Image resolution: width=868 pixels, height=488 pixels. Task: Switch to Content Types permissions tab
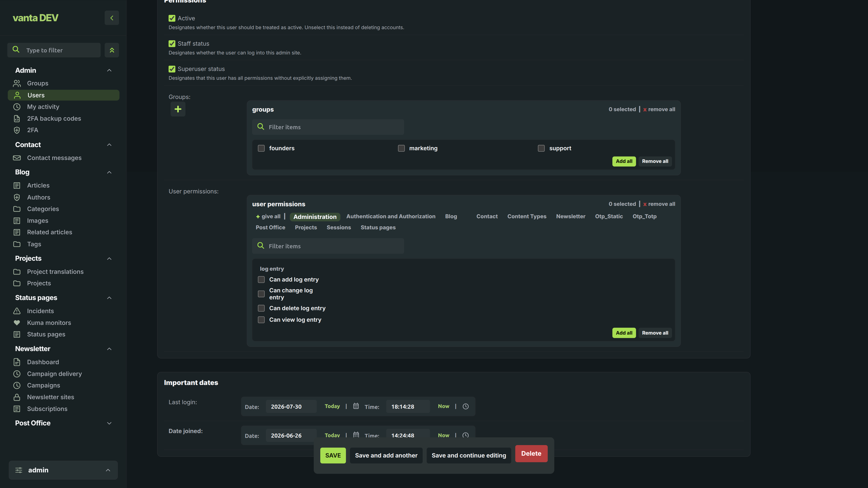[527, 217]
